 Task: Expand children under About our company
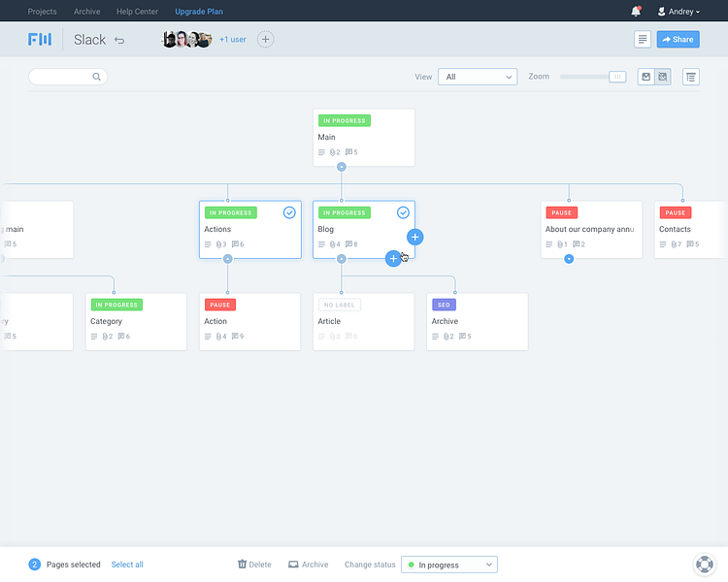pos(569,259)
